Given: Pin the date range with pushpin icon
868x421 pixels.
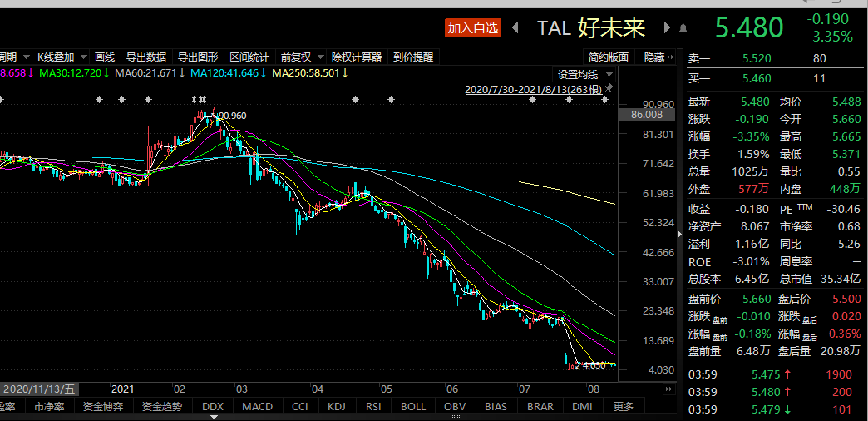Looking at the screenshot, I should [x=609, y=88].
